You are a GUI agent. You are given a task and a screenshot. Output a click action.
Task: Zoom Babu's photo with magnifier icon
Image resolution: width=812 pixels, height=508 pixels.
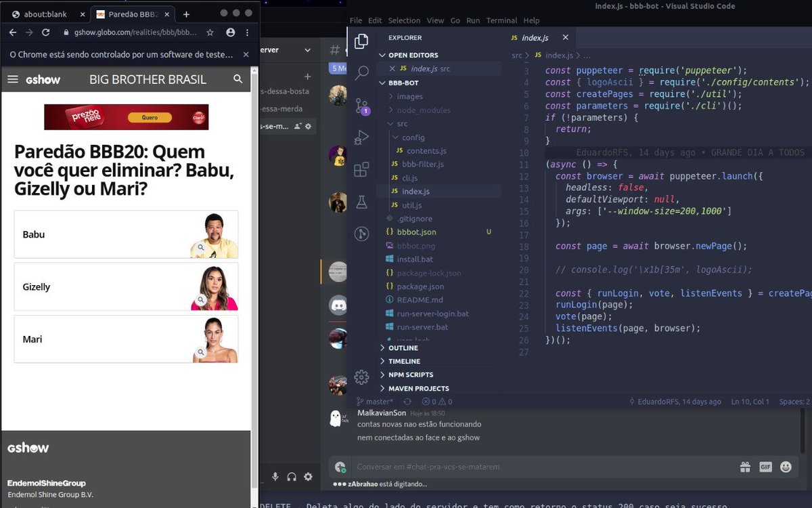pos(200,248)
